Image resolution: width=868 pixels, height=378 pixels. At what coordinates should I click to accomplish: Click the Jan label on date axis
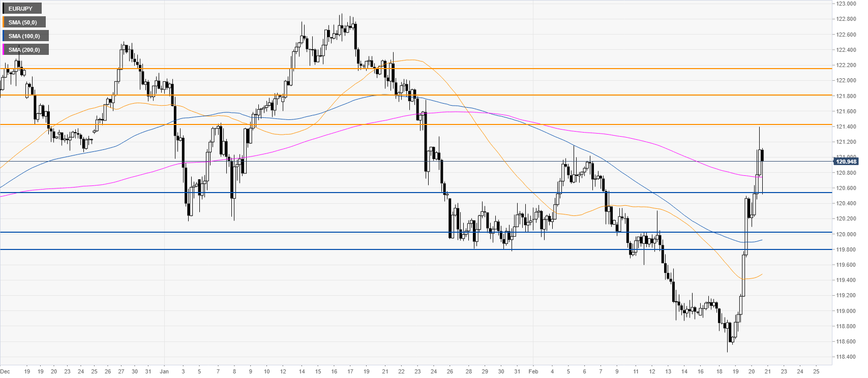tap(164, 371)
